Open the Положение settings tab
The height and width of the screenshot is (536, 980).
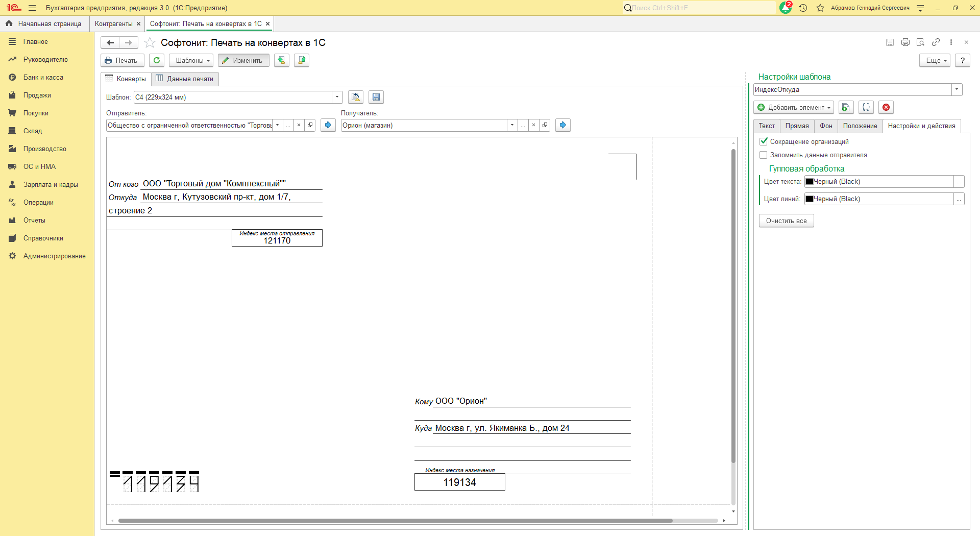tap(860, 126)
